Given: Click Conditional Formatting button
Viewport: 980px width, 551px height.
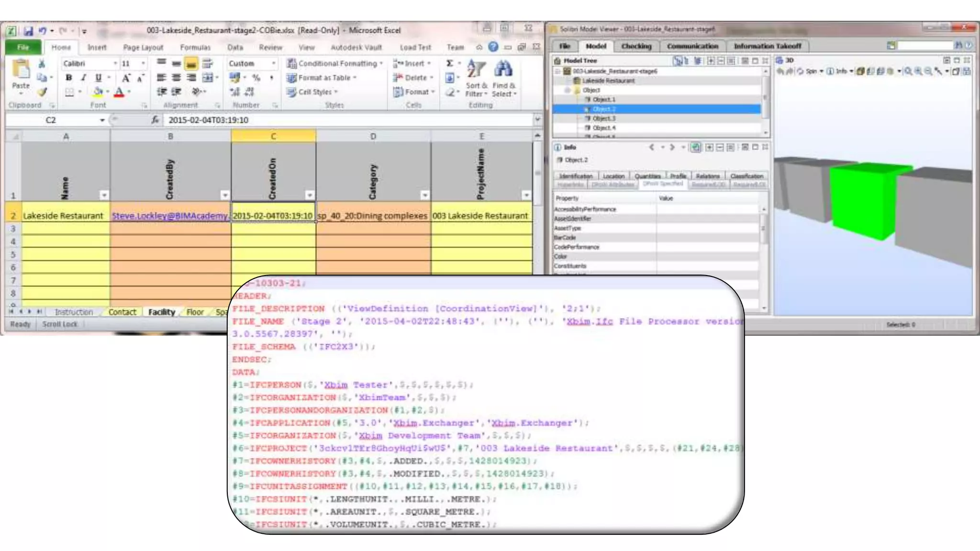Looking at the screenshot, I should (x=334, y=63).
